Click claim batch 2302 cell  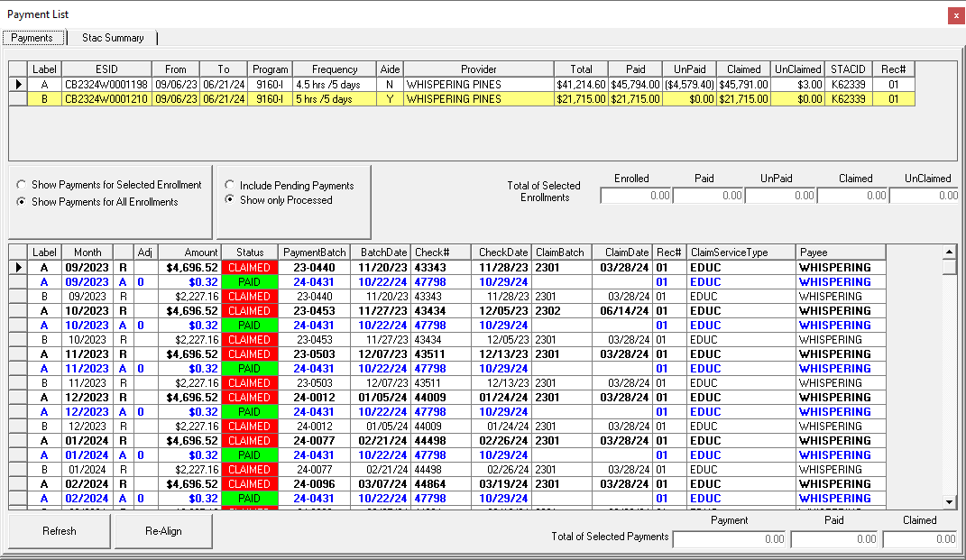[562, 310]
